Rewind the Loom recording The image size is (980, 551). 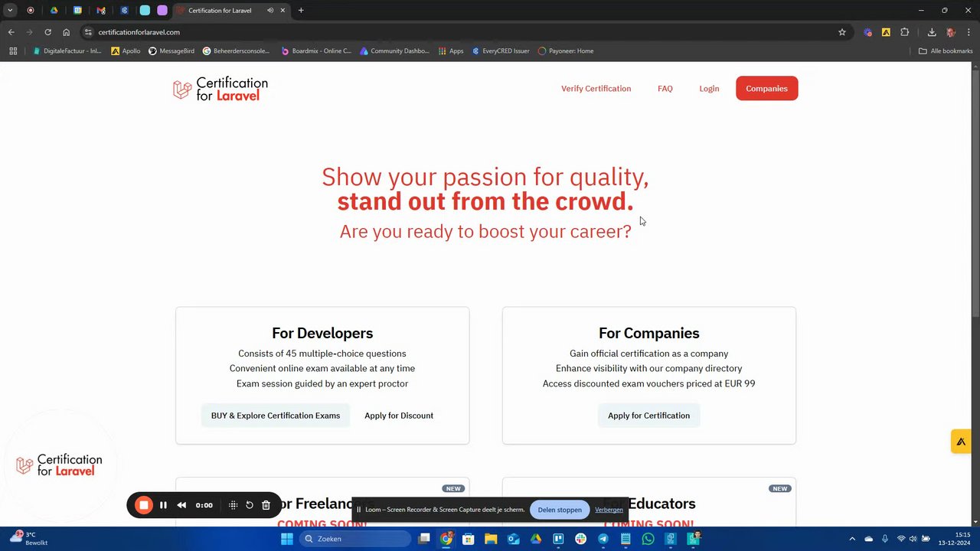pos(181,505)
